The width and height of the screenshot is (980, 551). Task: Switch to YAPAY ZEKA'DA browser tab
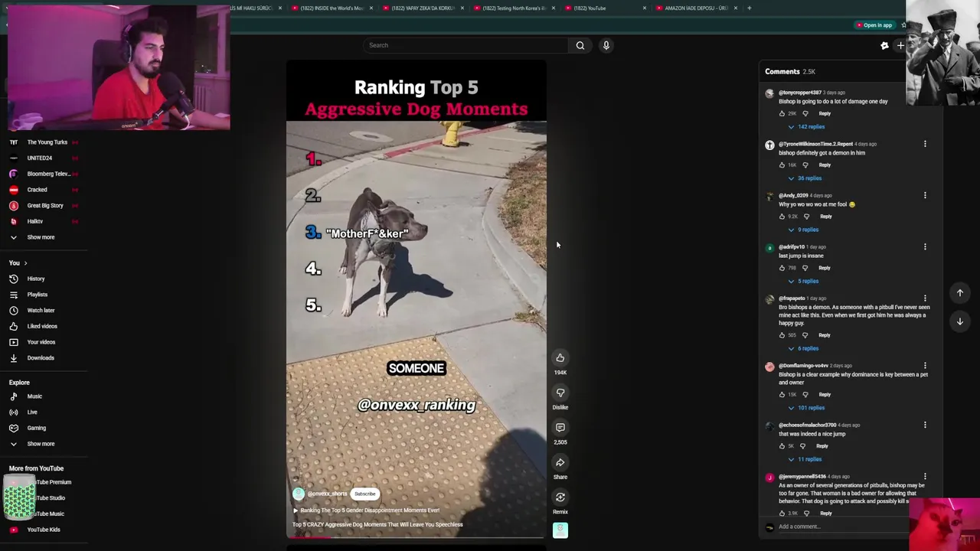pos(423,8)
